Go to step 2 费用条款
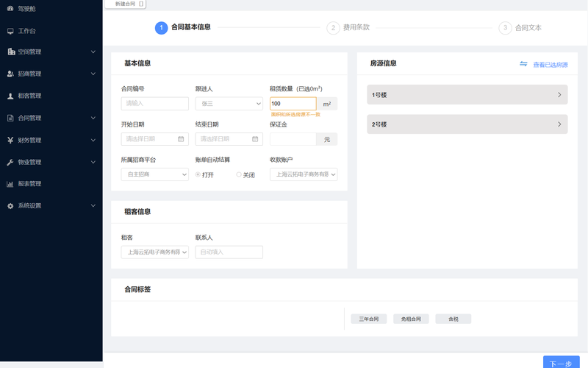588x368 pixels. 348,28
